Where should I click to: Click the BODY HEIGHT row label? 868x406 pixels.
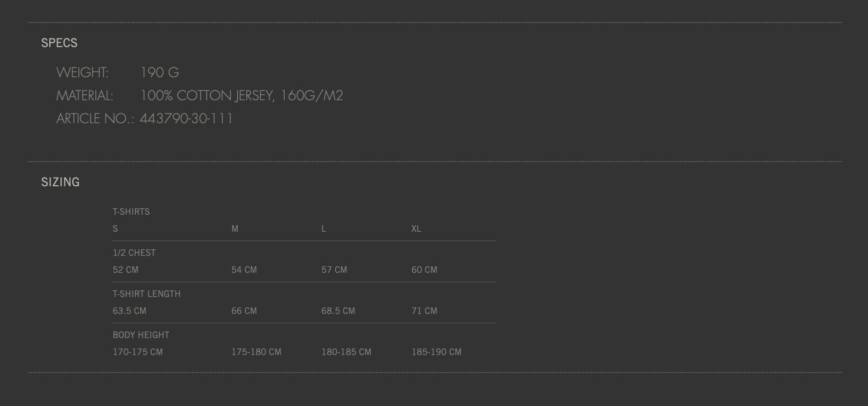pos(141,335)
